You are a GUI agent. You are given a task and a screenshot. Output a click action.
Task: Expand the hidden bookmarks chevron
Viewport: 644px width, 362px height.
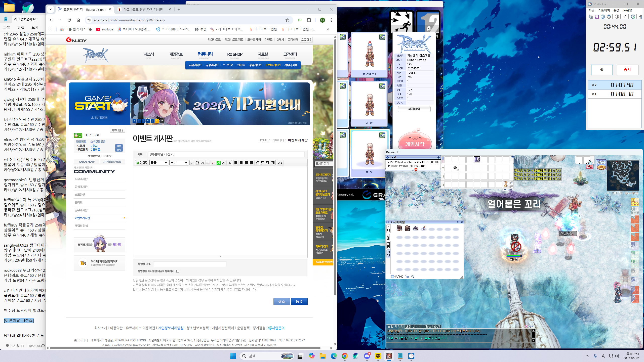[328, 29]
